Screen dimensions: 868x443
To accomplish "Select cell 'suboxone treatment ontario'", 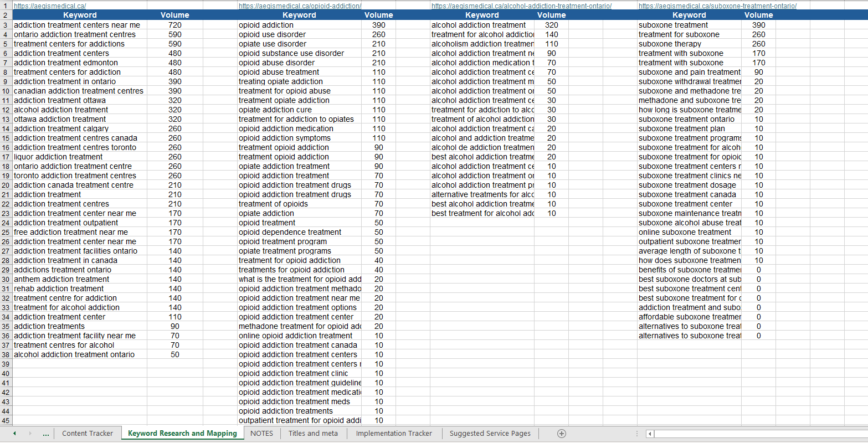I will [x=689, y=119].
